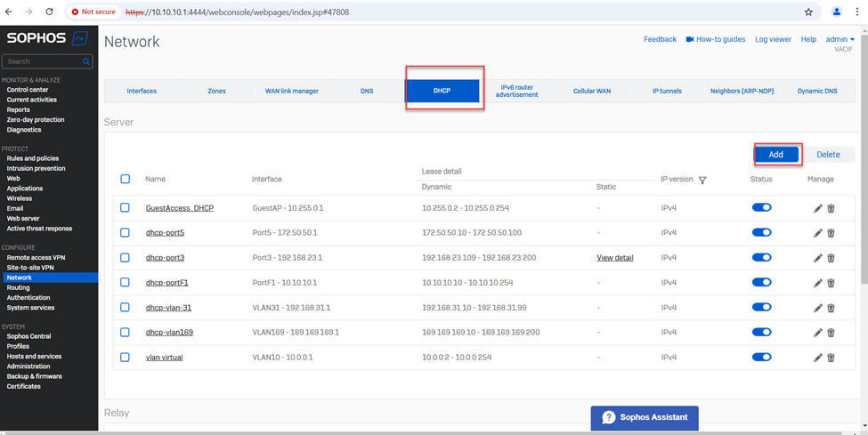
Task: Bookmark this page with the star icon
Action: (x=808, y=12)
